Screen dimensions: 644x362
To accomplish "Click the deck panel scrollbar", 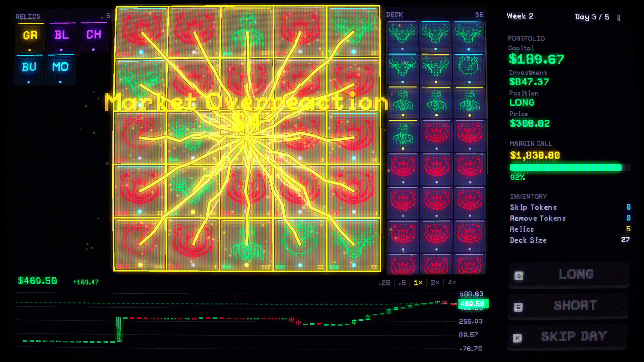I will tap(487, 97).
